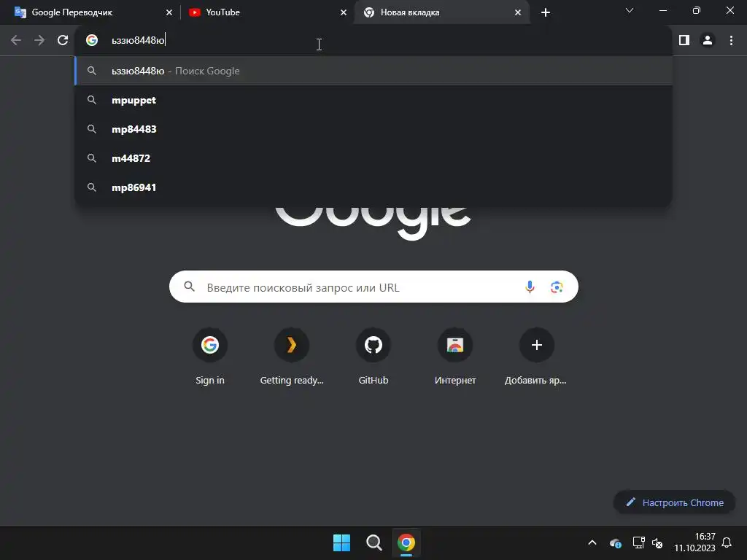Click the Google icon in the address bar
Viewport: 747px width, 560px height.
(x=92, y=40)
